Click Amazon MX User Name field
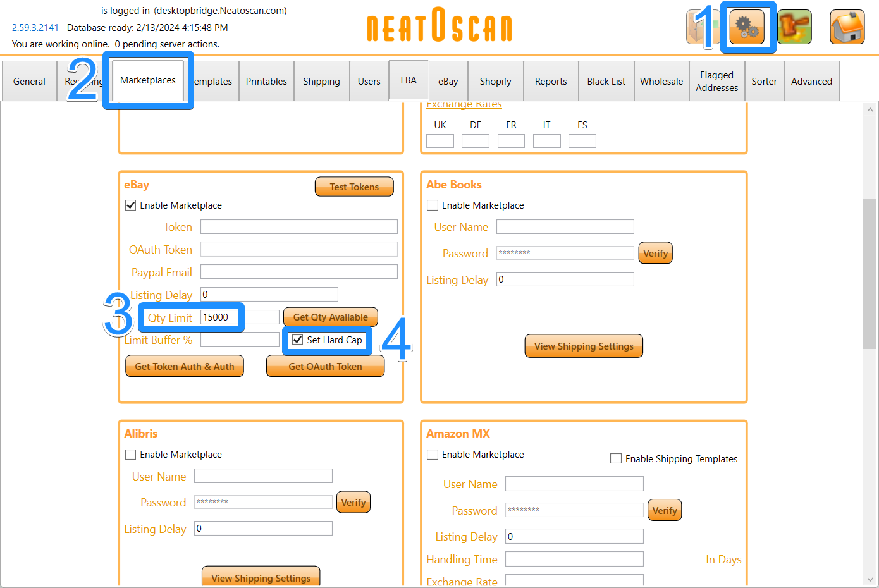 [574, 484]
